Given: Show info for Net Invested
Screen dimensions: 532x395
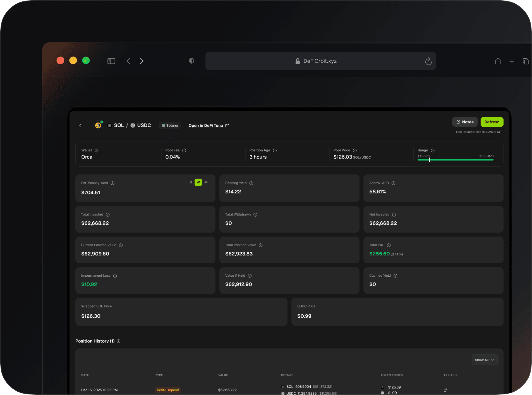Looking at the screenshot, I should pos(394,215).
